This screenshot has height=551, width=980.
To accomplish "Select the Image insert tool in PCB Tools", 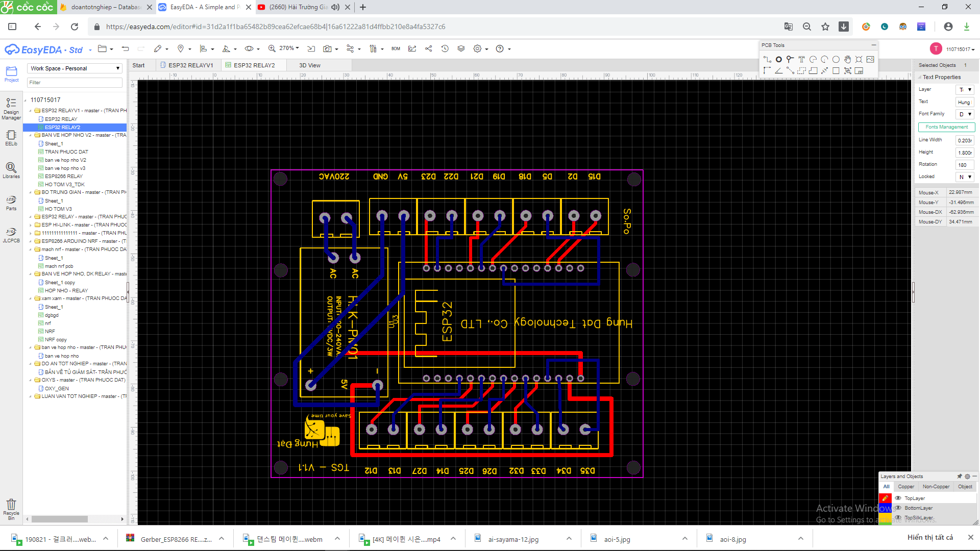I will 870,60.
